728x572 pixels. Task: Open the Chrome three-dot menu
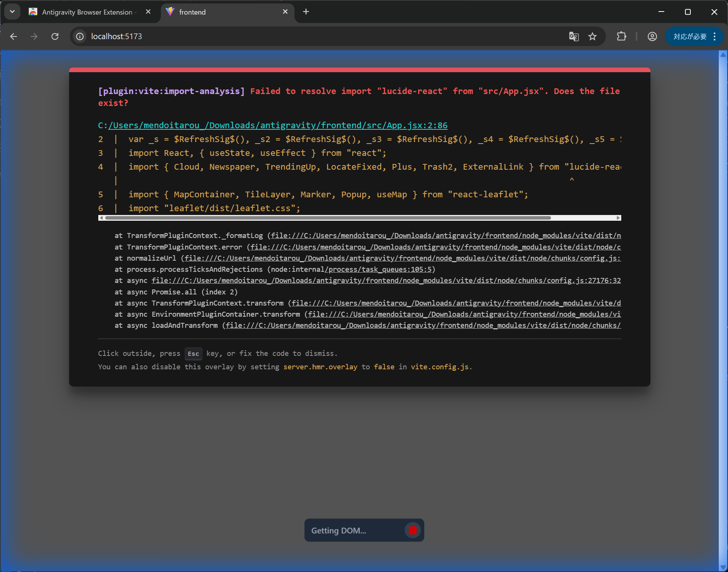click(x=715, y=36)
